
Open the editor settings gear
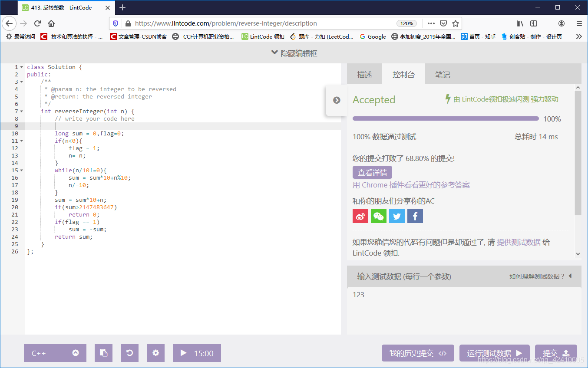(155, 353)
